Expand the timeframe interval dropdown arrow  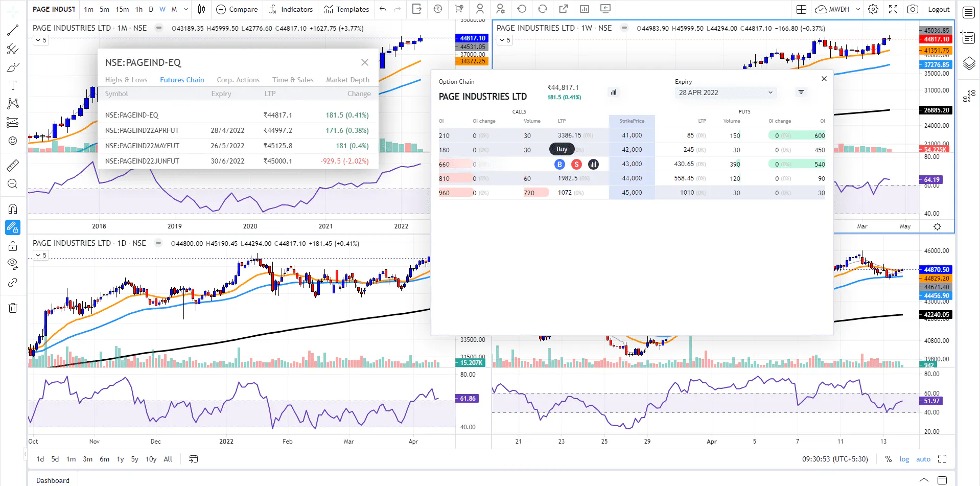186,9
